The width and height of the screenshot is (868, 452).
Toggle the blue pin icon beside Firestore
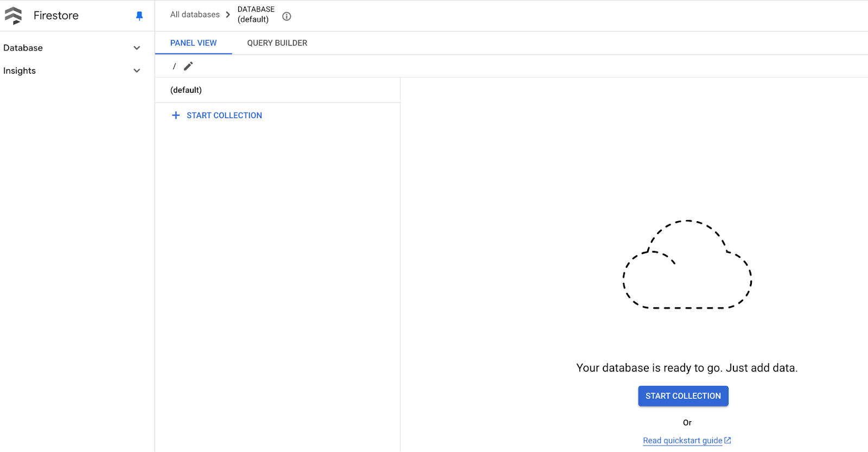point(139,16)
